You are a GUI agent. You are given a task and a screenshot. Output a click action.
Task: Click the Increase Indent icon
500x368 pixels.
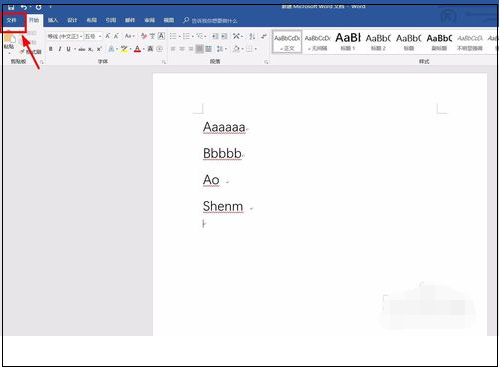[224, 36]
